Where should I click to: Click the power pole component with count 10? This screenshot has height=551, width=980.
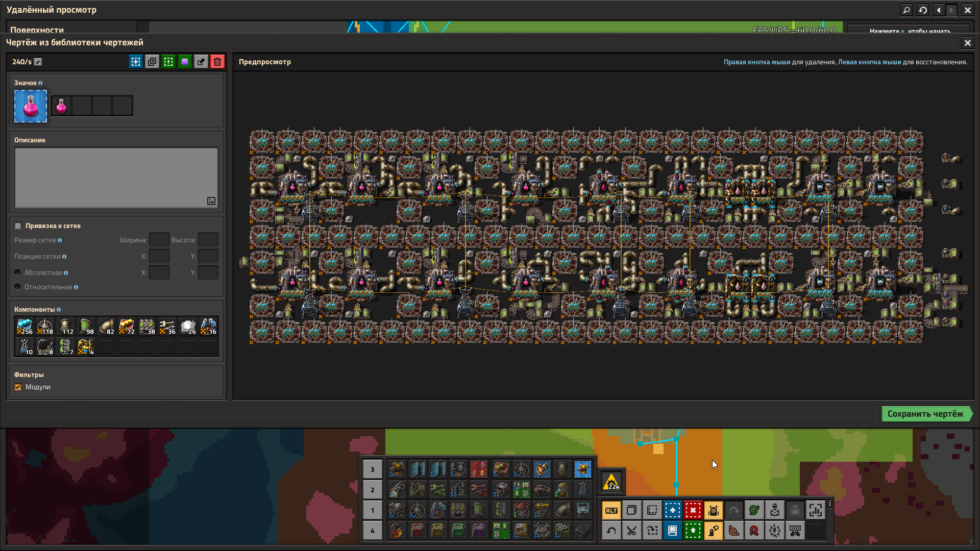click(x=24, y=347)
